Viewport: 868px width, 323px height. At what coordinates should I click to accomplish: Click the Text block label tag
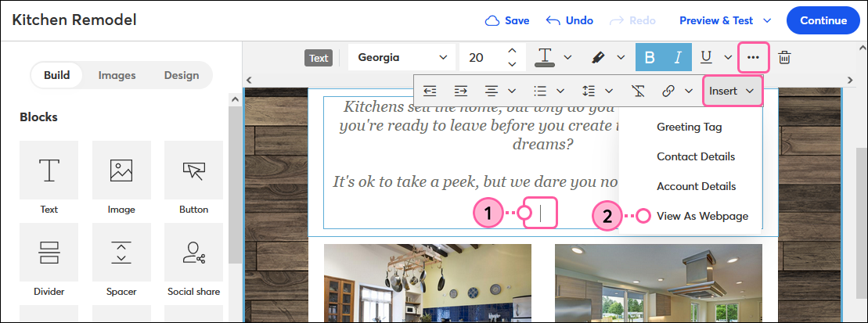coord(319,58)
